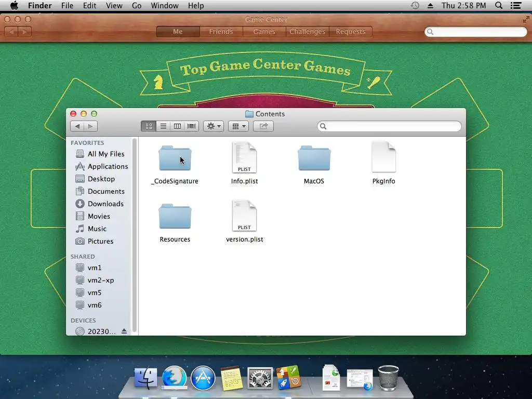The image size is (532, 399).
Task: Open Game Center from the Dock
Action: coord(288,377)
